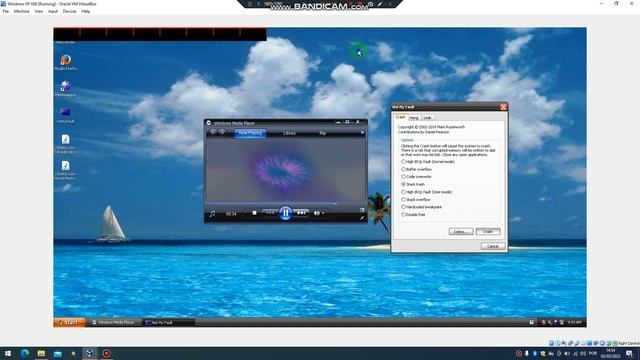Select Stack trash radio option

[413, 184]
